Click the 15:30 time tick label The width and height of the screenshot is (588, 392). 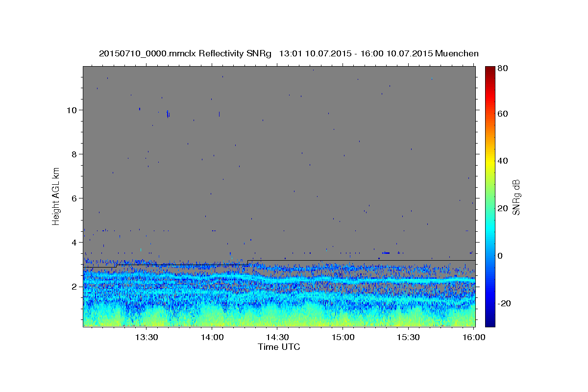pos(408,337)
